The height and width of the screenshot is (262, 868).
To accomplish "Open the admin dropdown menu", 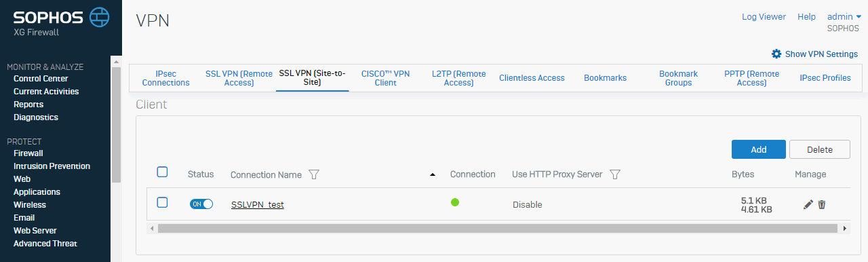I will pyautogui.click(x=844, y=16).
